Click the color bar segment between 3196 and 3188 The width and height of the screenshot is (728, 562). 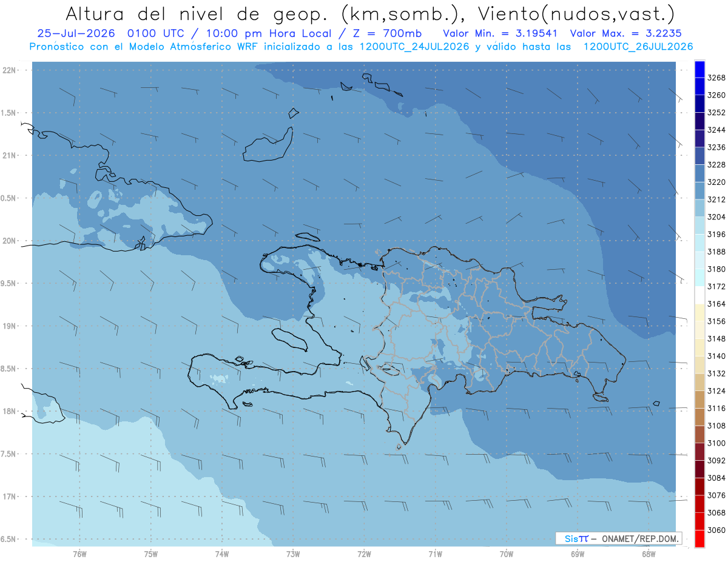[699, 243]
